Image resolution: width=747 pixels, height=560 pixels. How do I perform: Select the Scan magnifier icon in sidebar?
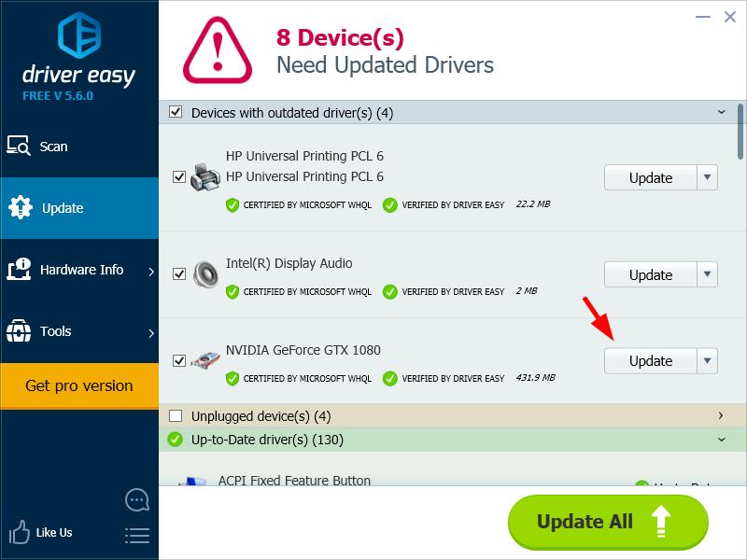[19, 146]
